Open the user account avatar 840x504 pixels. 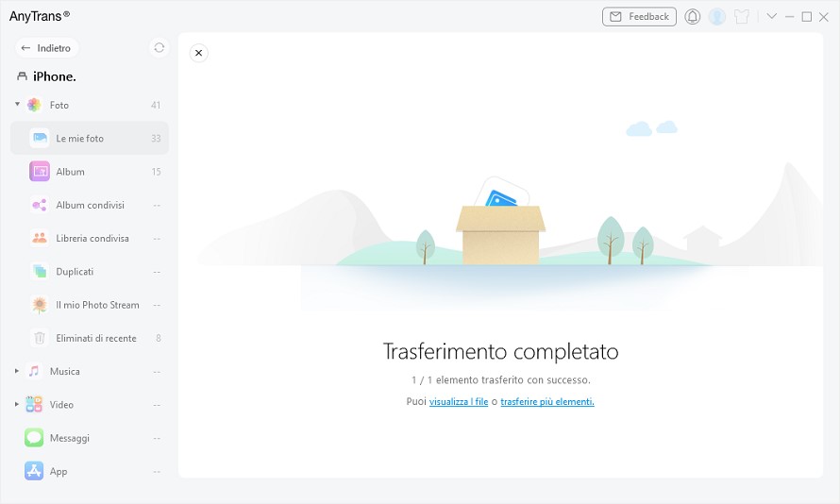coord(717,17)
